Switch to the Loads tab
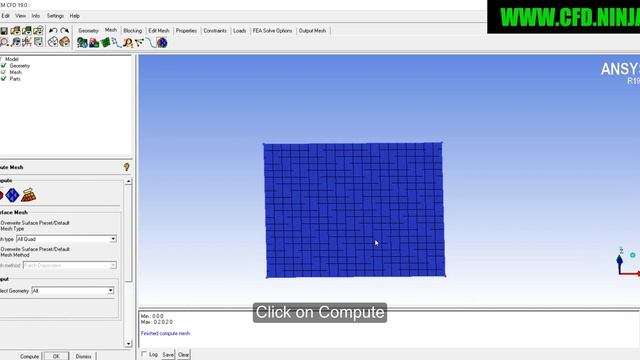This screenshot has height=360, width=640. pos(240,31)
